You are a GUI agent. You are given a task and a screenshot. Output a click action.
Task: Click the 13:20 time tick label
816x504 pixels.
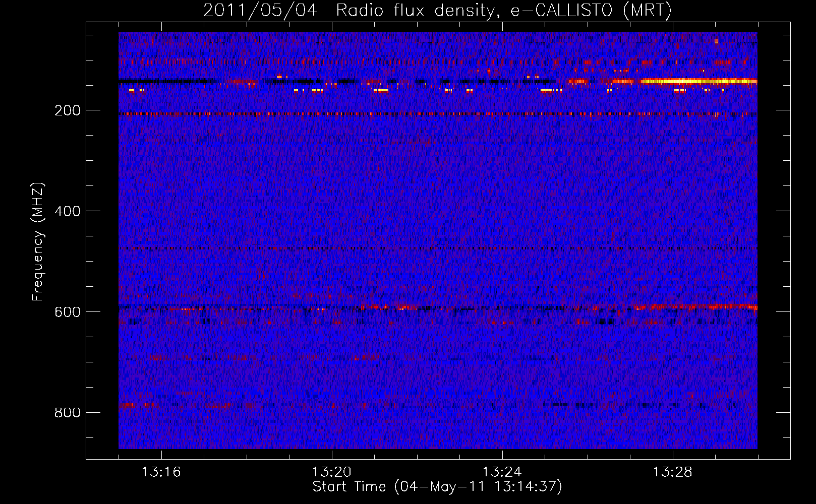(332, 472)
